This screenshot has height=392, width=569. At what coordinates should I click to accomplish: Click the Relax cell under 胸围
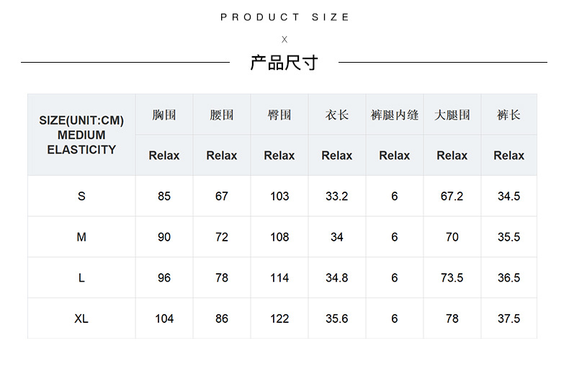164,156
